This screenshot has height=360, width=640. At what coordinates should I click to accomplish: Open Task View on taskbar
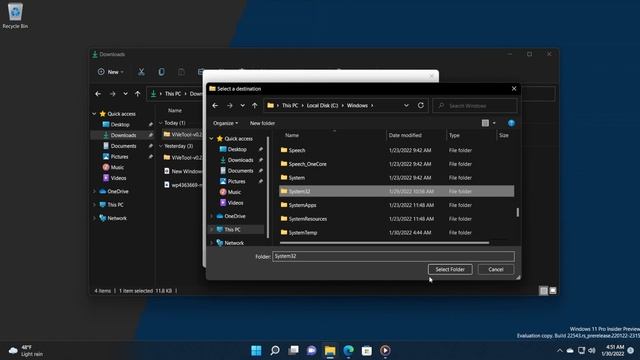pos(293,350)
